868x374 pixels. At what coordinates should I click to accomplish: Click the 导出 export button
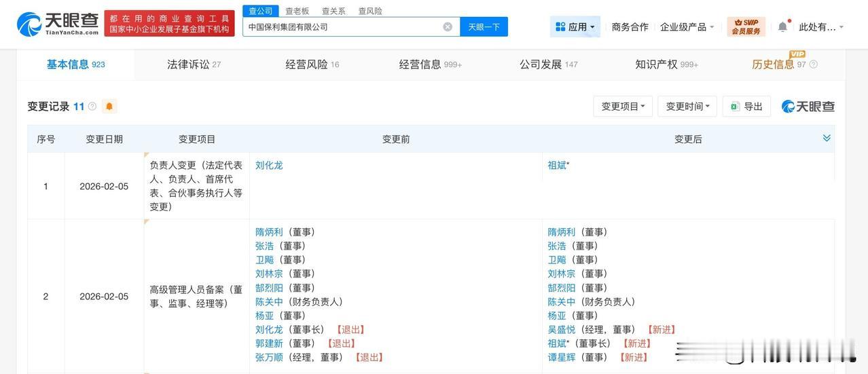746,107
